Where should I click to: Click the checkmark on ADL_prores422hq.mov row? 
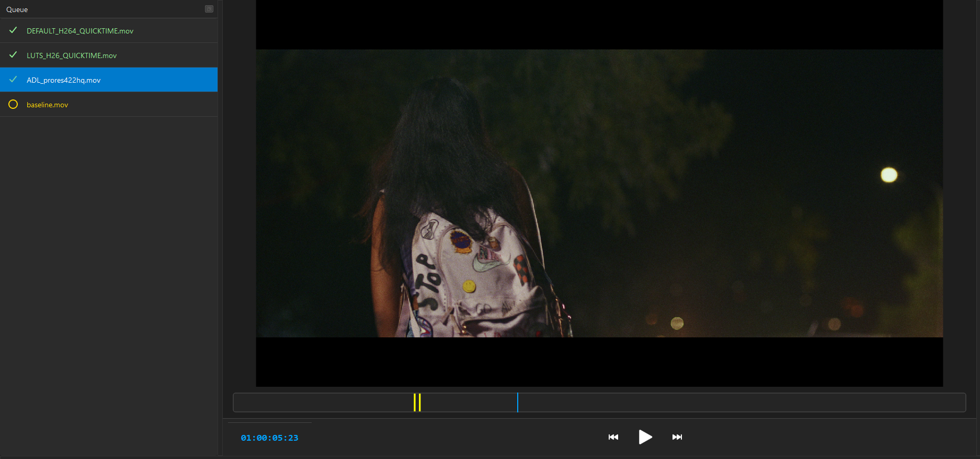(x=13, y=80)
